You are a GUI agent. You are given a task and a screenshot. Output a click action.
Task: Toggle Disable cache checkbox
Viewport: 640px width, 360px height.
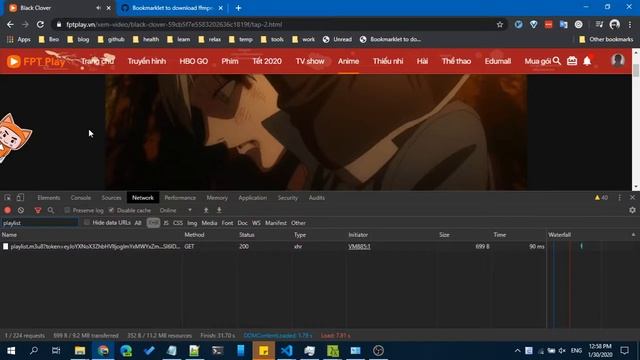(111, 210)
